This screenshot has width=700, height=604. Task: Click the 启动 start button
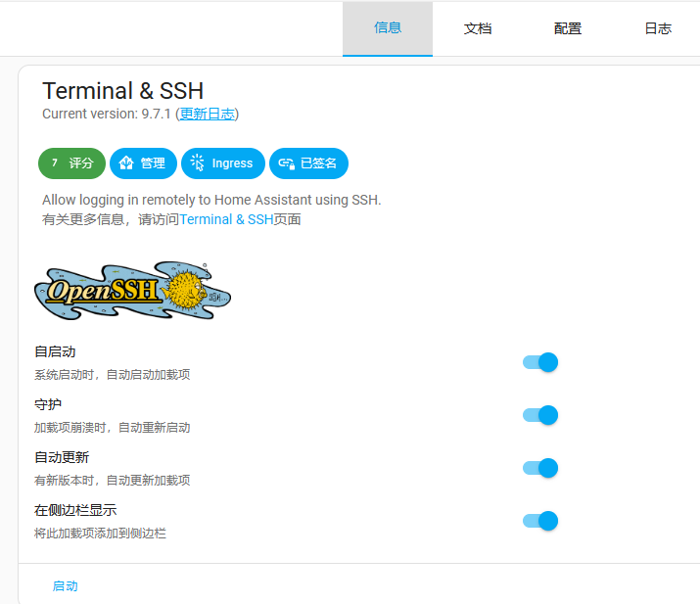tap(66, 586)
